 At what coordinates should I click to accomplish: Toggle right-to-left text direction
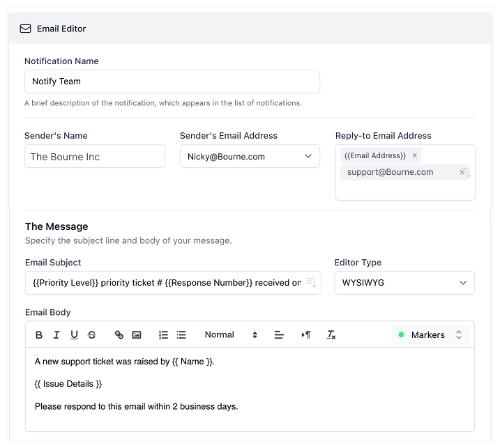[305, 335]
